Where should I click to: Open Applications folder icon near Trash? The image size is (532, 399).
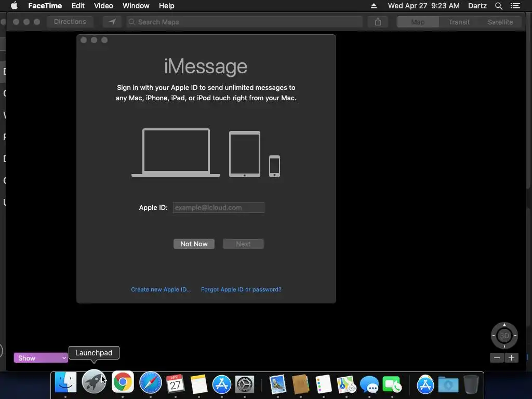[x=425, y=384]
